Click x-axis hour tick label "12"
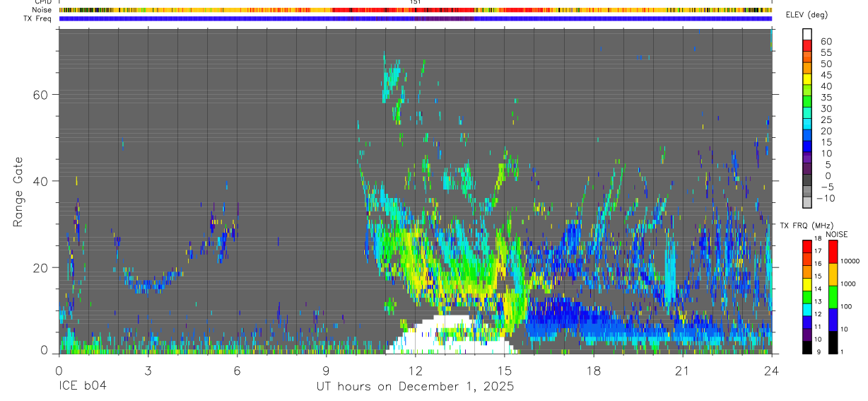 pos(415,371)
